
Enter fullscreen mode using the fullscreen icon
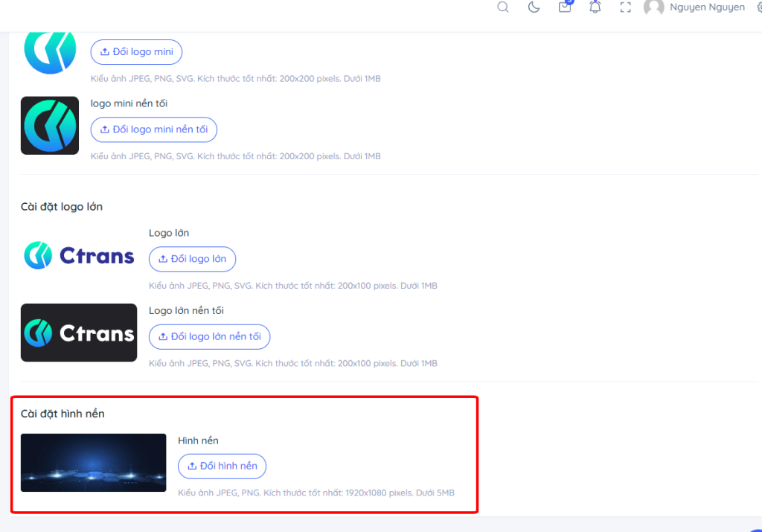pos(626,7)
